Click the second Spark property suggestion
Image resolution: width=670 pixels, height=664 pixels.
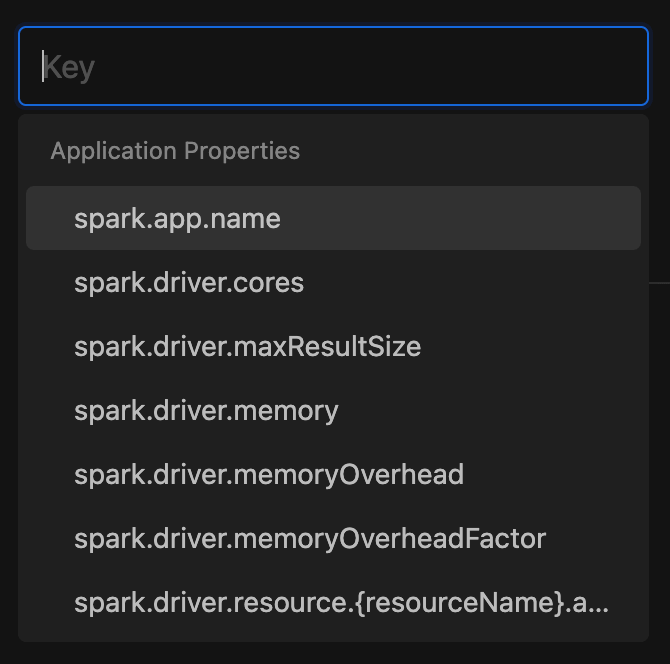pos(333,282)
